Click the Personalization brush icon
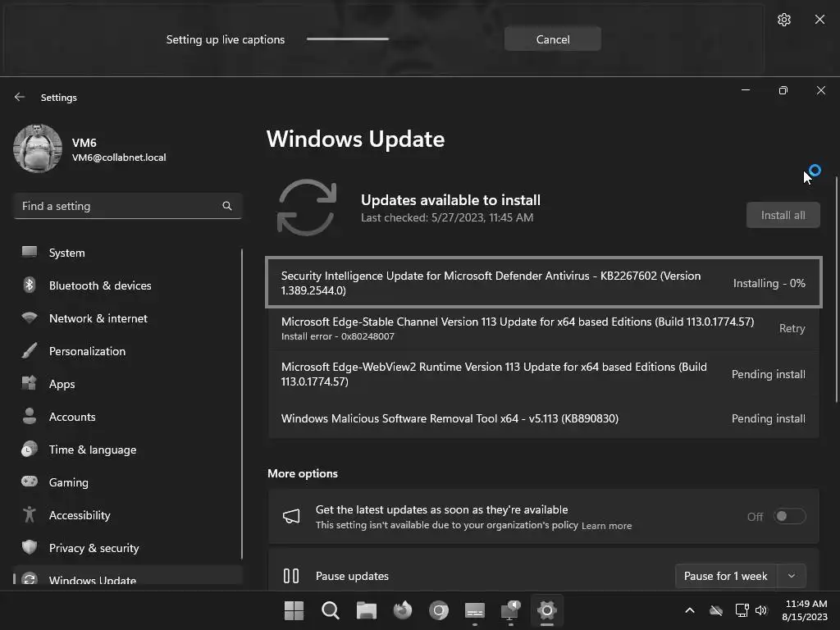This screenshot has height=630, width=840. pyautogui.click(x=30, y=350)
